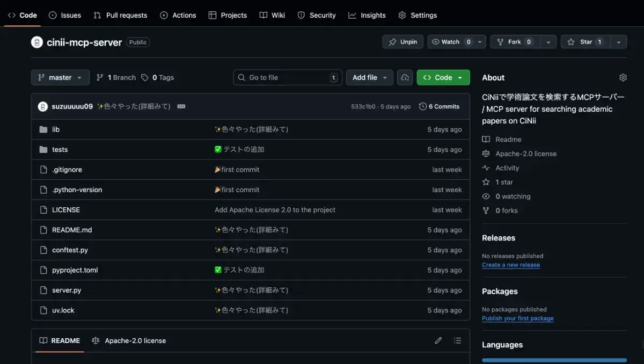Unpin this repository from your profile

point(402,41)
